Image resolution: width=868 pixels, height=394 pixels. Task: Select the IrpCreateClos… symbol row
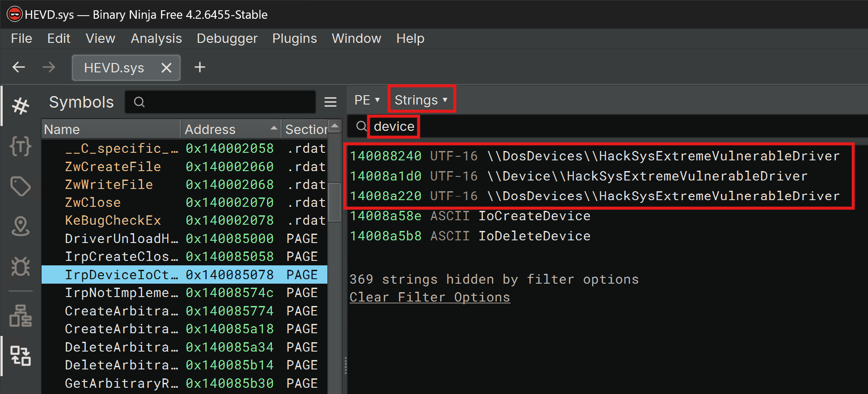click(184, 256)
